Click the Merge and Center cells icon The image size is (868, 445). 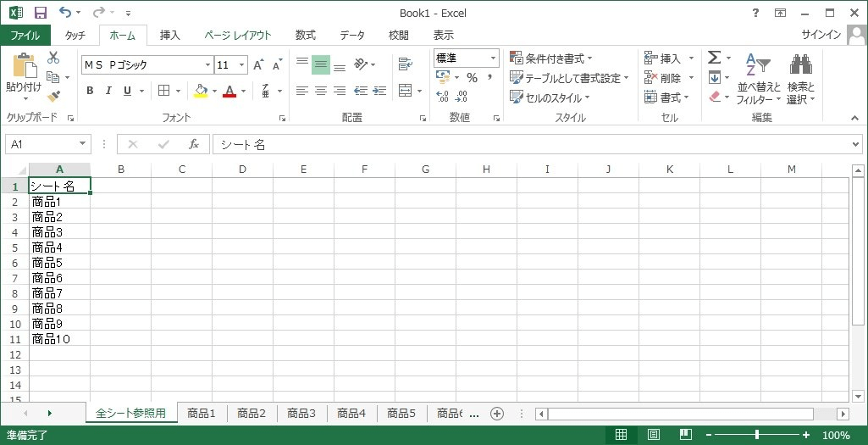[405, 91]
